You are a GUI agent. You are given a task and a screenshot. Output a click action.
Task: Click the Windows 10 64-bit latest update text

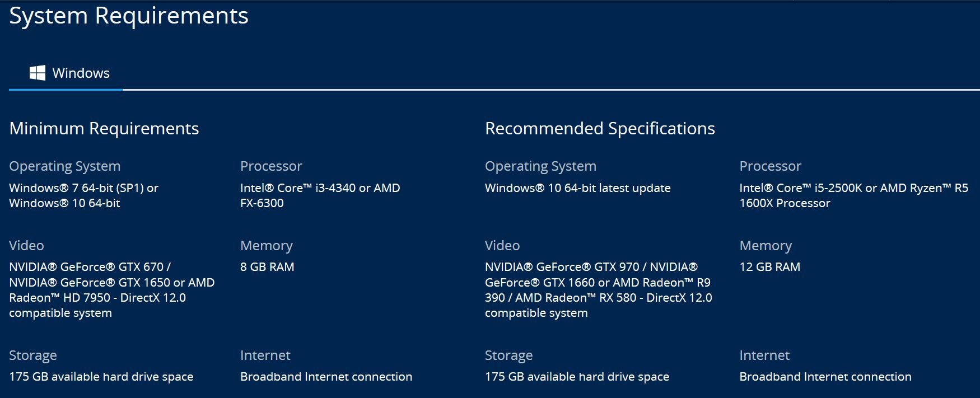click(578, 188)
